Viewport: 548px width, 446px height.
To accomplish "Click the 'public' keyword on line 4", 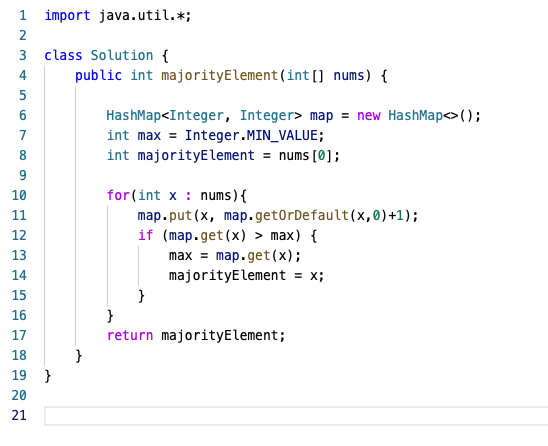I will (x=98, y=75).
